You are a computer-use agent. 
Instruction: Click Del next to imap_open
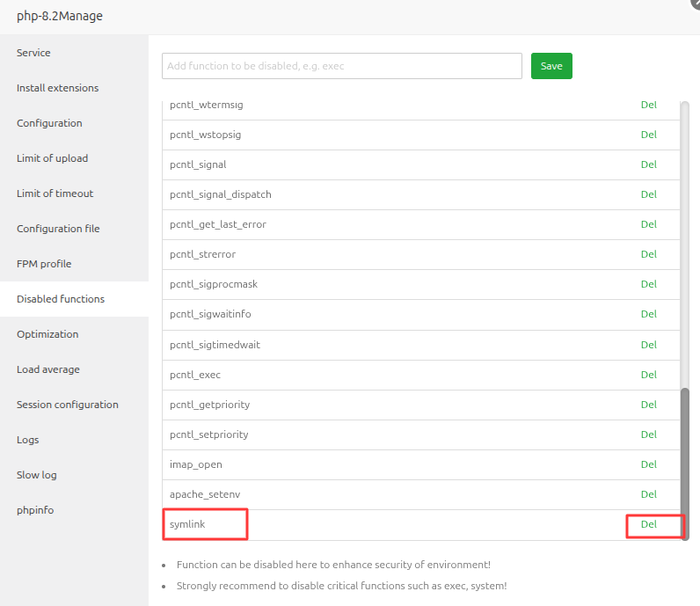(x=648, y=464)
